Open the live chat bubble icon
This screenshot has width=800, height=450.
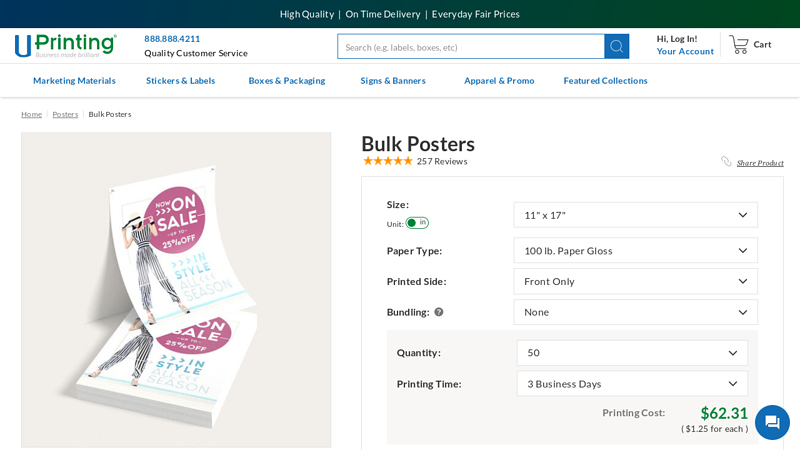pos(772,422)
